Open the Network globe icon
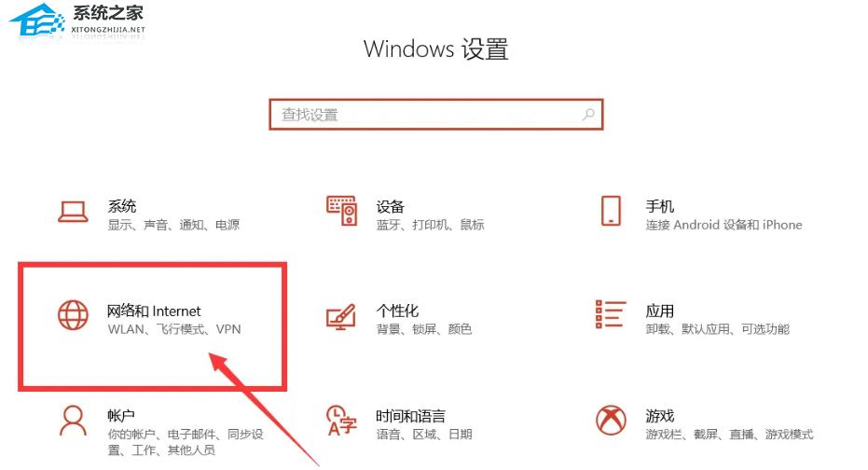This screenshot has width=868, height=470. [x=73, y=315]
